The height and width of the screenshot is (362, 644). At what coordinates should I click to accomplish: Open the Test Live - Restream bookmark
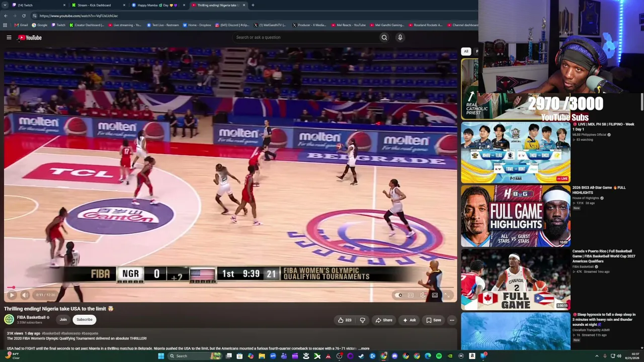163,25
